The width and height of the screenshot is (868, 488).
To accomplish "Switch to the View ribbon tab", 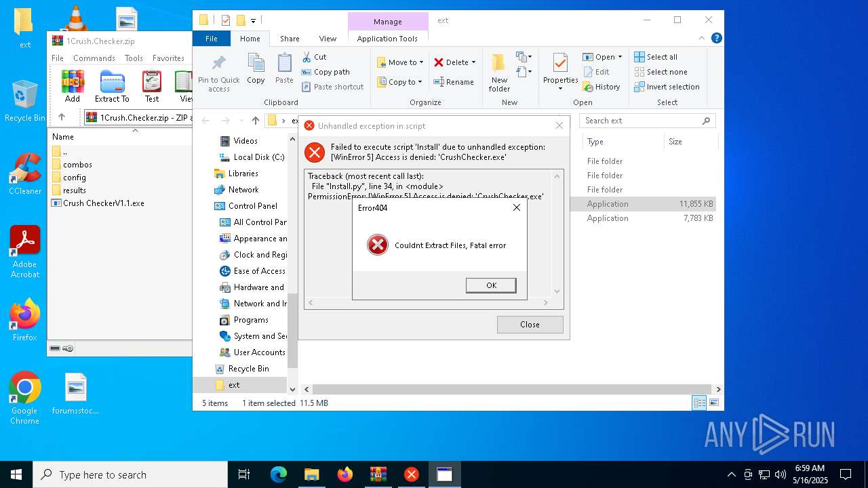I will 328,39.
